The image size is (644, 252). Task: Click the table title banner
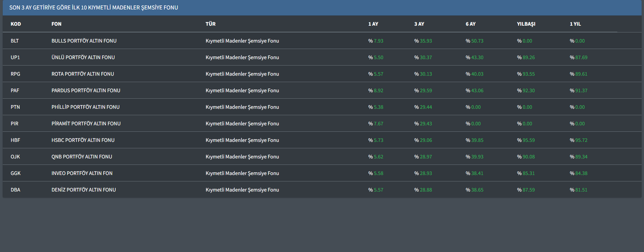click(94, 7)
